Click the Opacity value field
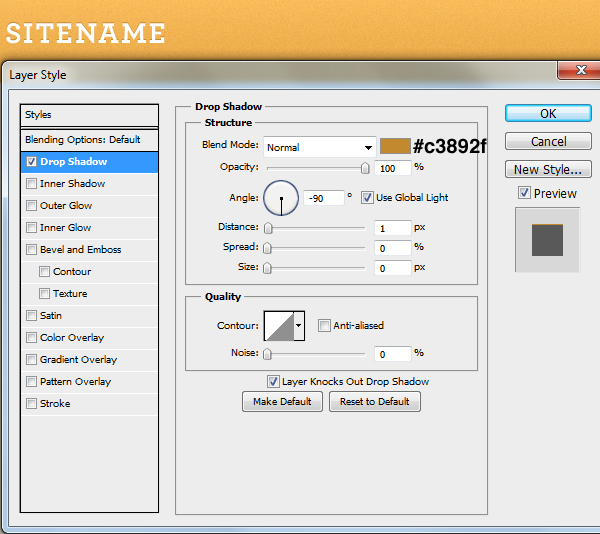 click(393, 168)
